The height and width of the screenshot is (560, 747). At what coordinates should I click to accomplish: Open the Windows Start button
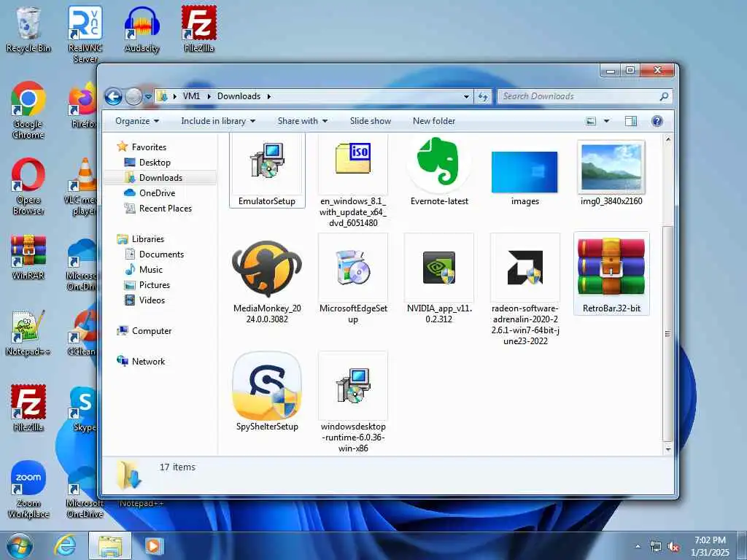click(20, 545)
